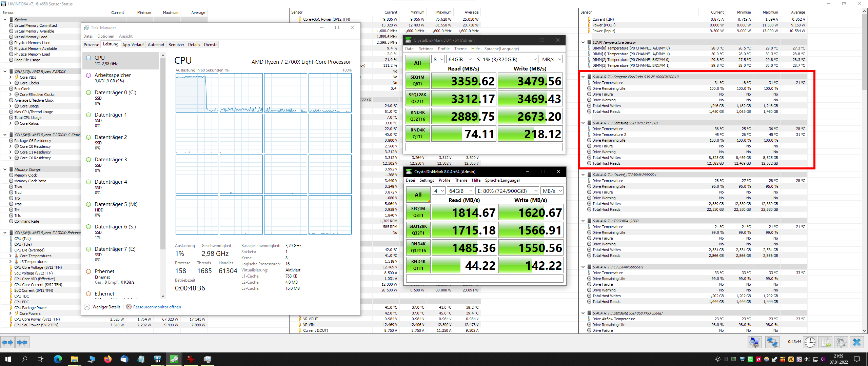Click the screen magnifier icon in HWiNFO toolbar
This screenshot has height=366, width=868.
[754, 342]
